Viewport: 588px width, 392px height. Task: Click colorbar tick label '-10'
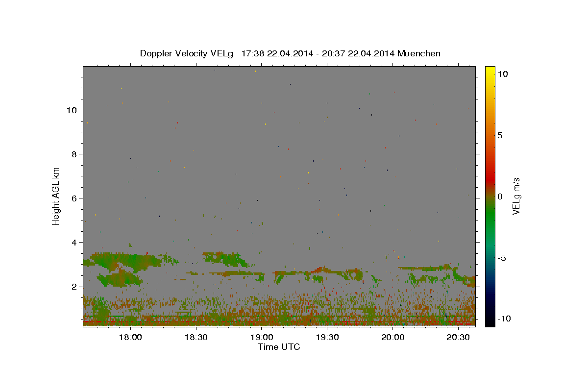(x=504, y=318)
